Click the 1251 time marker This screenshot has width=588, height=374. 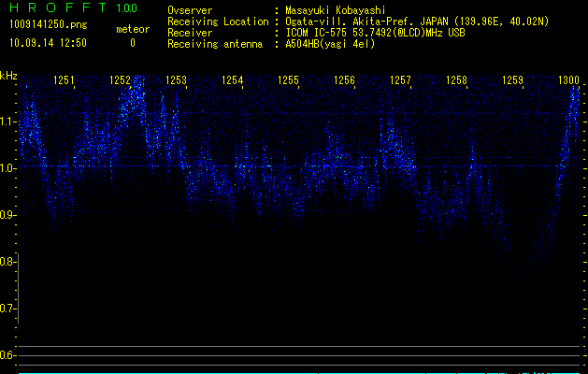[x=64, y=80]
